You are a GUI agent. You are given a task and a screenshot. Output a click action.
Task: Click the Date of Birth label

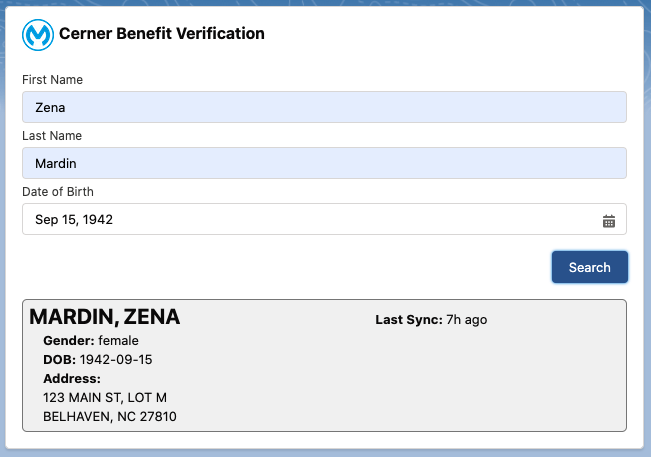[x=58, y=192]
